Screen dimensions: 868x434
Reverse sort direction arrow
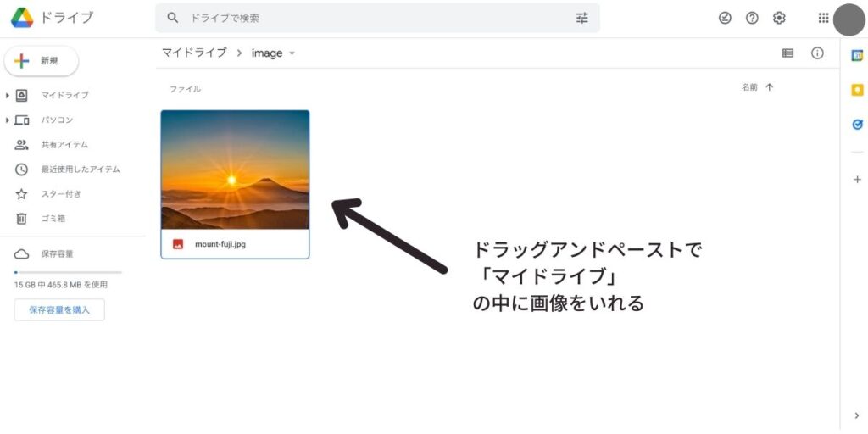pos(769,87)
